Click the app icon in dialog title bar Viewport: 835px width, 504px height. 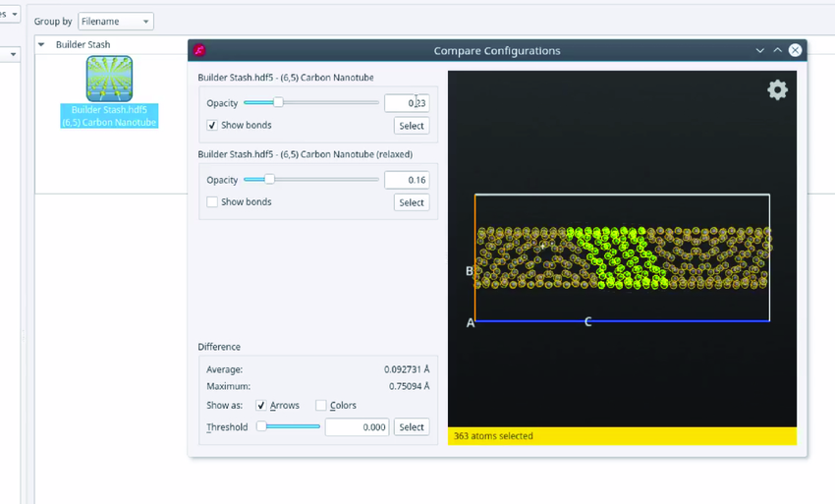pyautogui.click(x=199, y=50)
